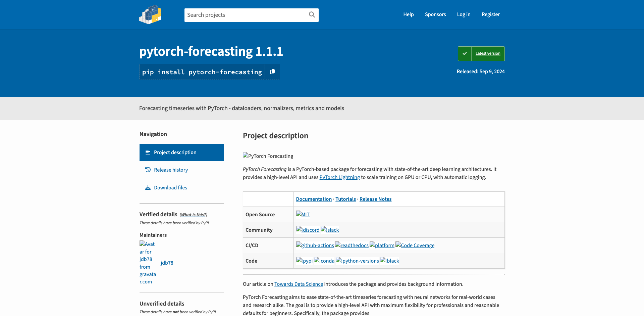Open the python-versions badge
The image size is (644, 316).
(x=357, y=261)
